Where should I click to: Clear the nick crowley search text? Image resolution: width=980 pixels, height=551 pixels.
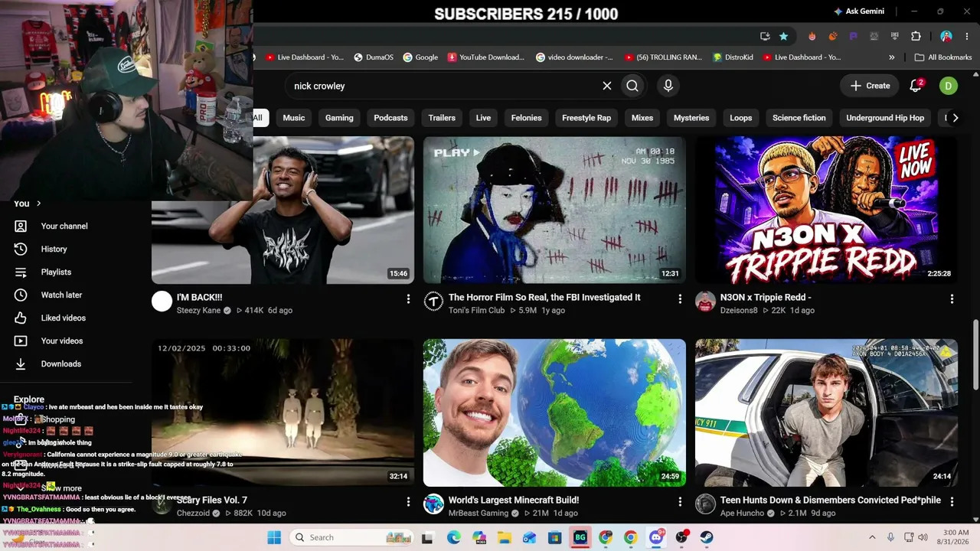(607, 86)
